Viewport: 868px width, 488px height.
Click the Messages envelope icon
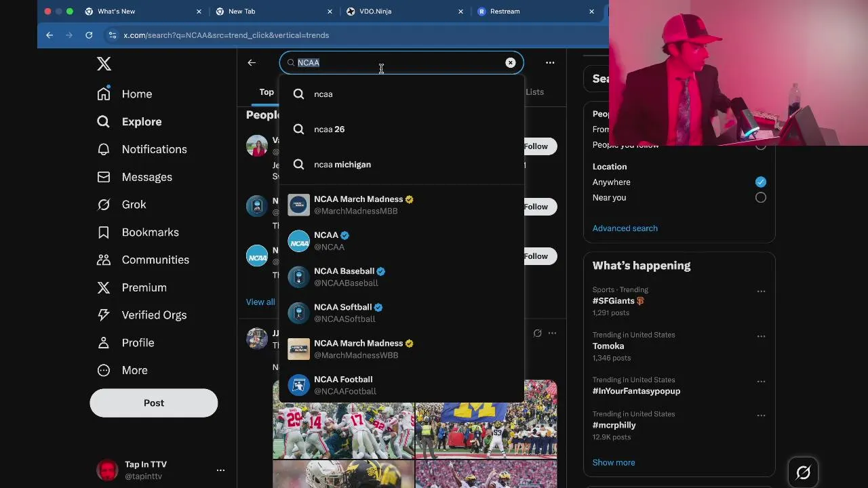pos(104,177)
